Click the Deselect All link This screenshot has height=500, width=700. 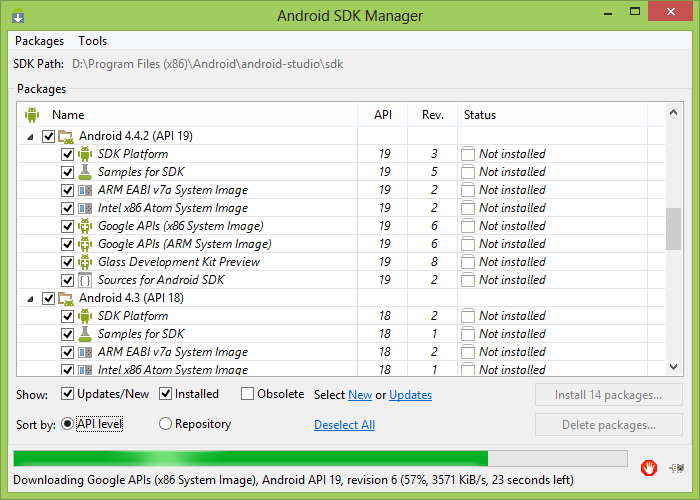pos(344,425)
